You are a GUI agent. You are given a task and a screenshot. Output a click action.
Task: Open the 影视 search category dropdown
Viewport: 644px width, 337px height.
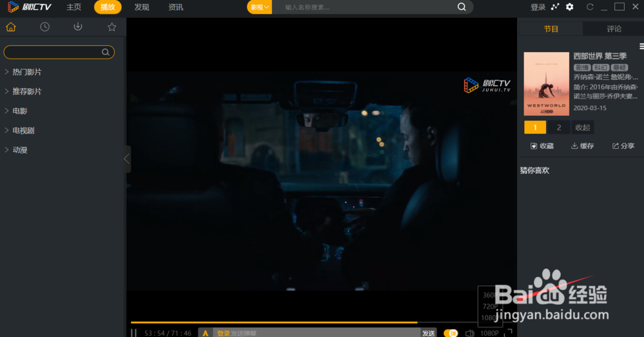(x=260, y=7)
